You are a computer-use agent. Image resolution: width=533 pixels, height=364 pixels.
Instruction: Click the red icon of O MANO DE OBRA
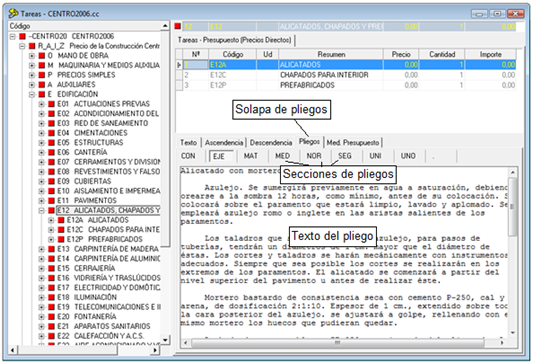tap(42, 56)
